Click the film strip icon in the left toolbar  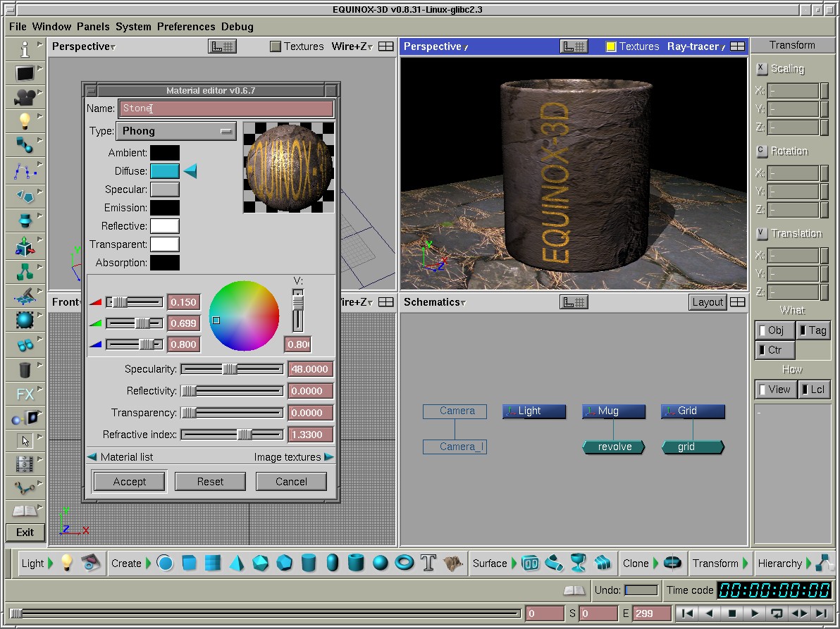tap(25, 463)
